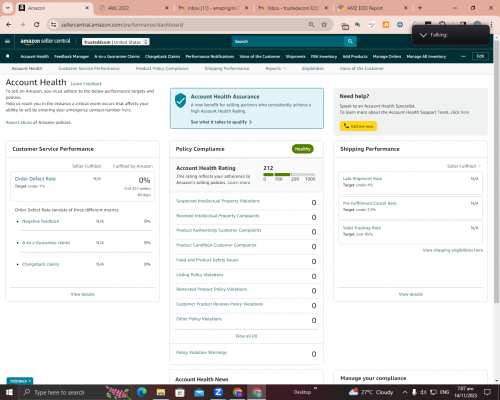Go back to the previous page
The image size is (500, 400).
coord(9,25)
